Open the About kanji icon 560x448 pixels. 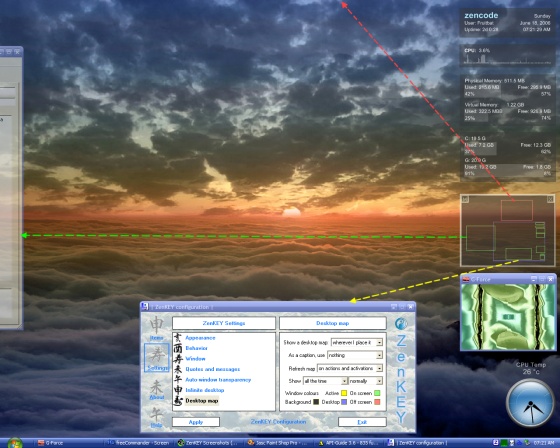point(157,389)
